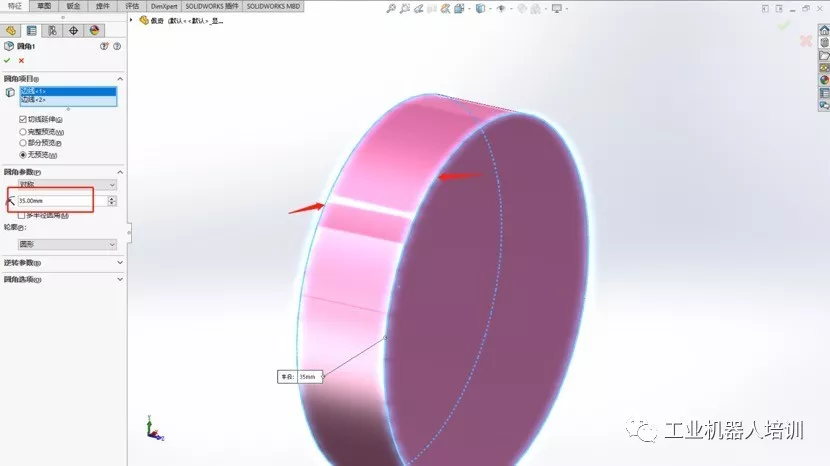The width and height of the screenshot is (830, 466).
Task: Cancel the fillet with the red X
Action: (x=21, y=61)
